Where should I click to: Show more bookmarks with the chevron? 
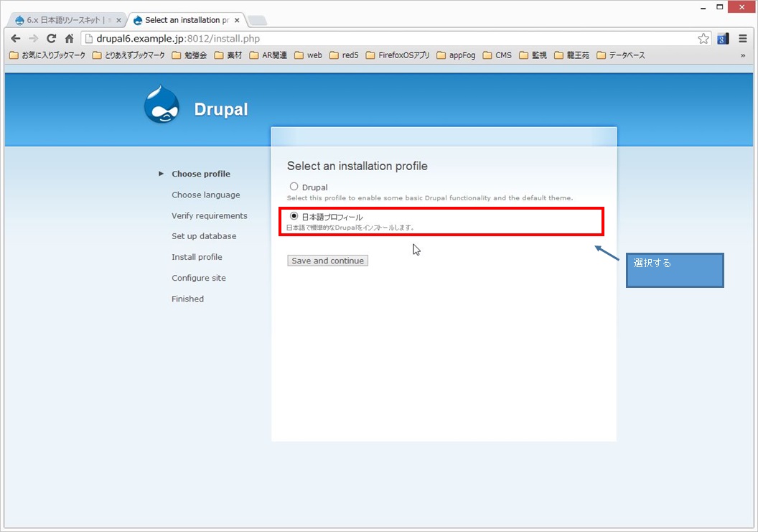743,55
